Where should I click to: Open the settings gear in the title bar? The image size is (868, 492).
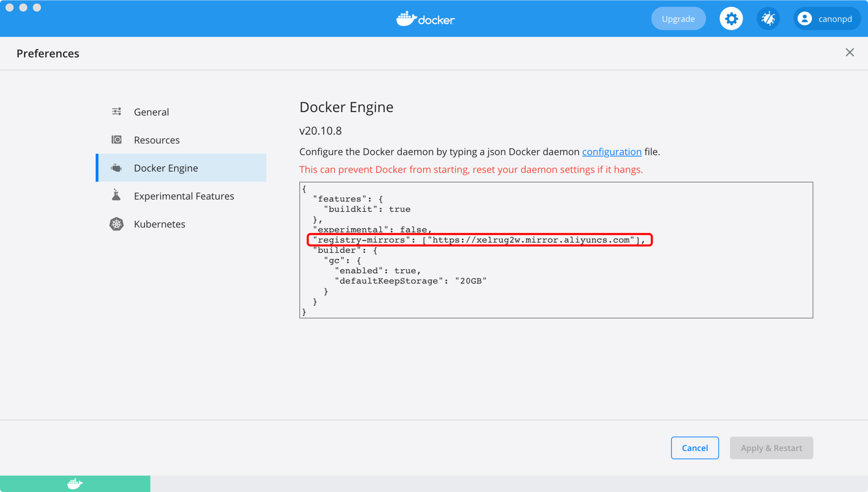[731, 18]
